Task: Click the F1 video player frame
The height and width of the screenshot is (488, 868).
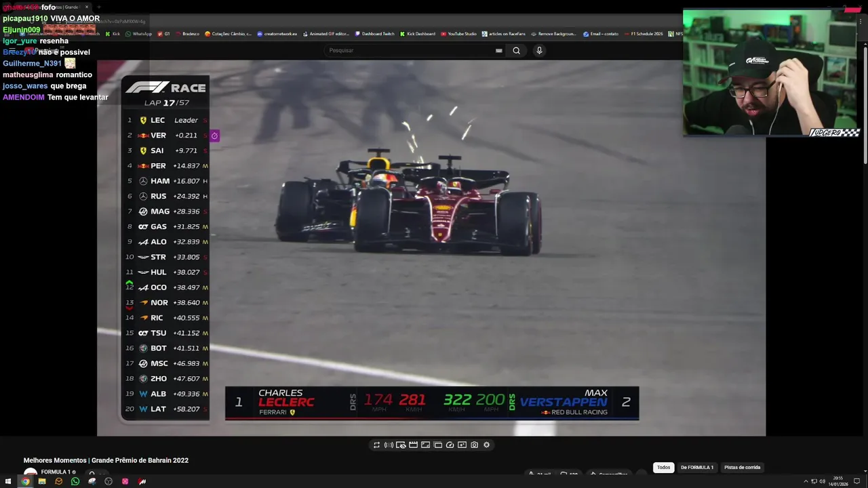Action: [x=431, y=247]
